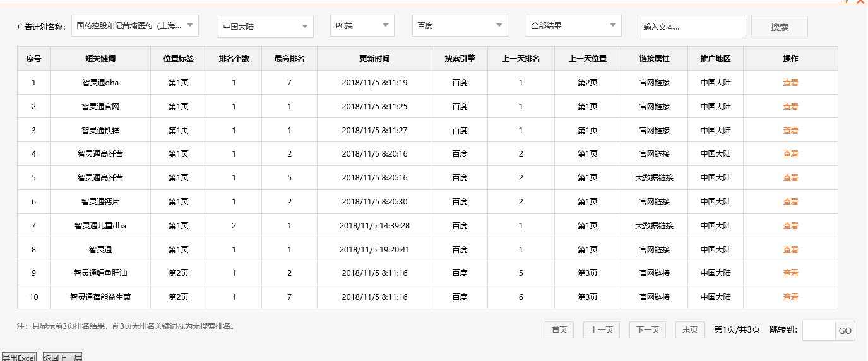This screenshot has height=361, width=868.
Task: Click the 短关键词 column header
Action: [x=100, y=59]
